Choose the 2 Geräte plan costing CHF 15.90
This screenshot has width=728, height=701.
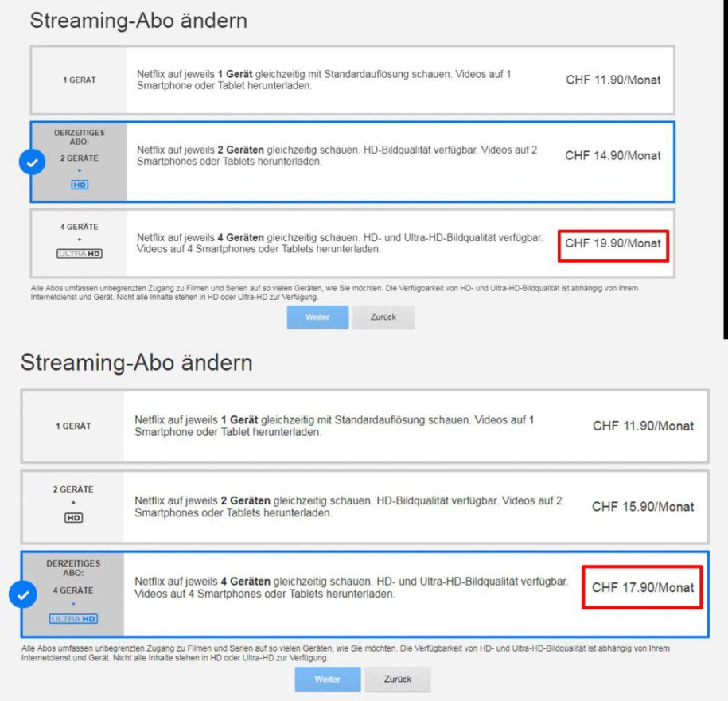(x=364, y=507)
